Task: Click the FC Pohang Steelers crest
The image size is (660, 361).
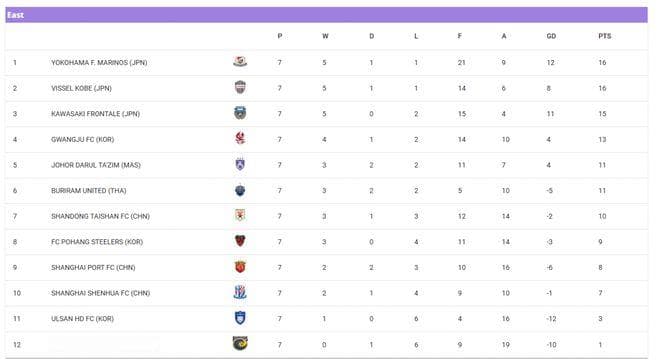Action: 240,241
